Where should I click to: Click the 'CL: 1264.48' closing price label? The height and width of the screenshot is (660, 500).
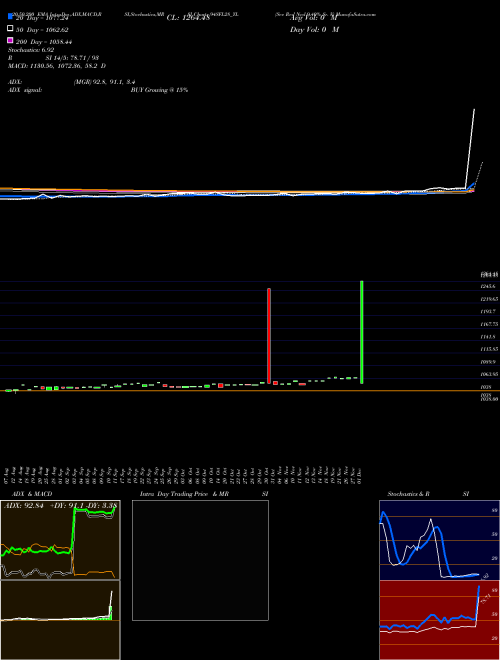[188, 18]
